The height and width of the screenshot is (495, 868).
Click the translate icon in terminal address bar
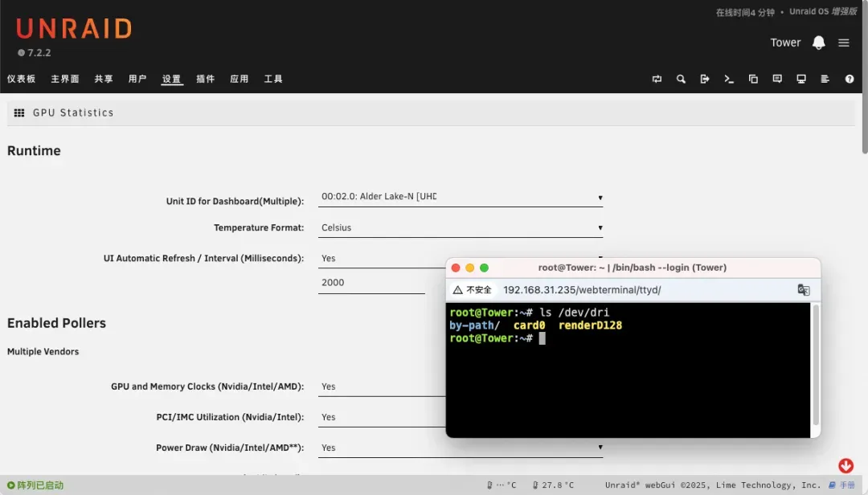[x=803, y=290]
